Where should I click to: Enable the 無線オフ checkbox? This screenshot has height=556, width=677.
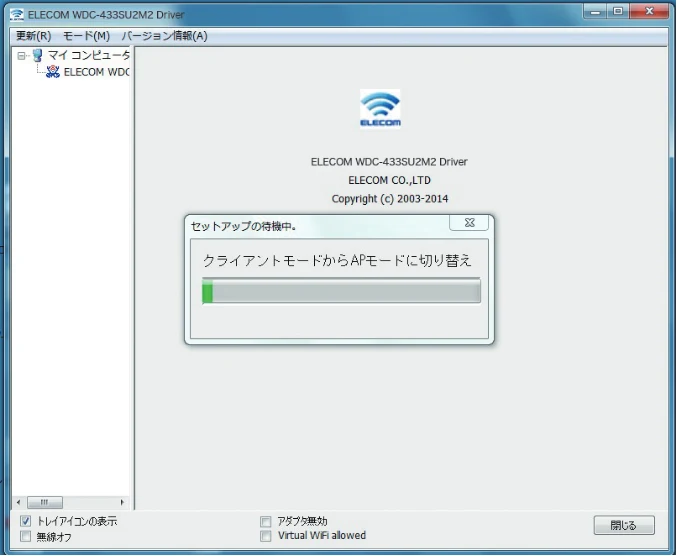(x=25, y=537)
